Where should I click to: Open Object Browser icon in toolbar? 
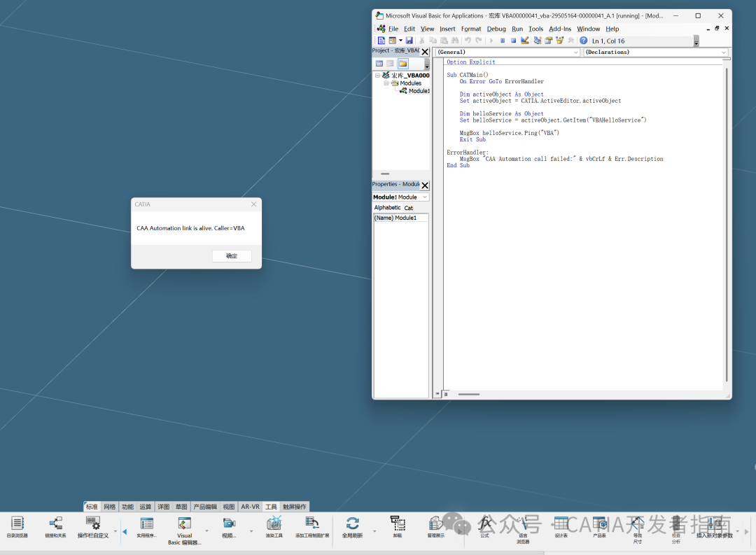click(x=560, y=41)
